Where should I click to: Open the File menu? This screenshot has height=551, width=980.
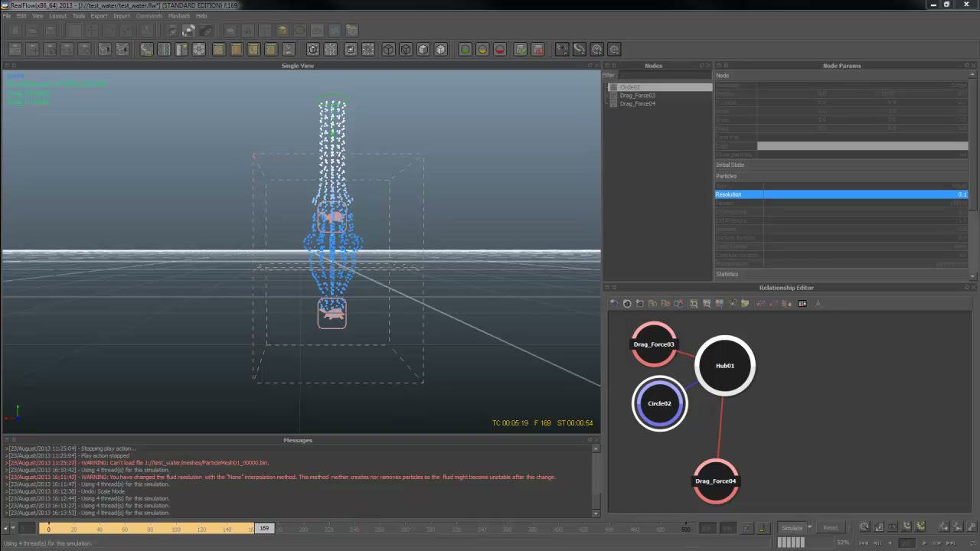[x=7, y=16]
